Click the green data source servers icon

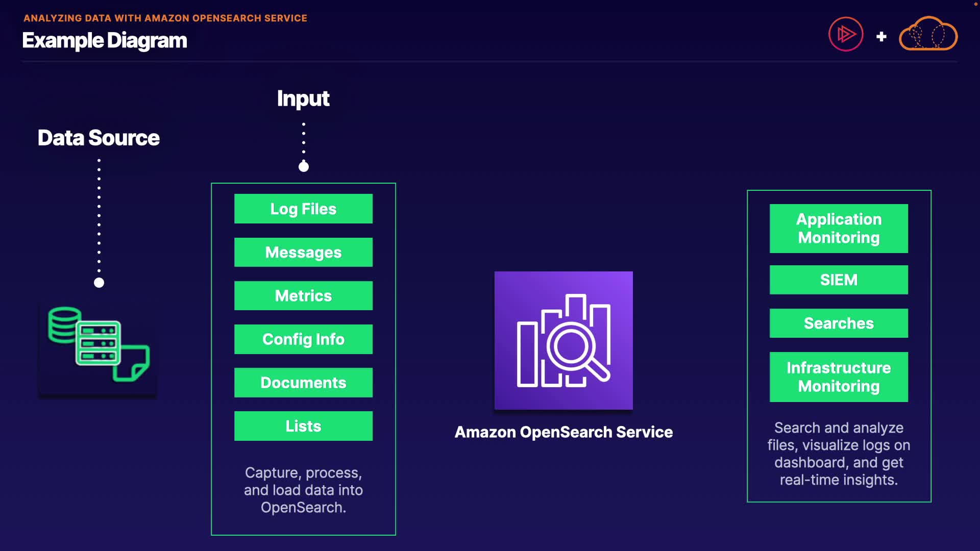point(98,344)
